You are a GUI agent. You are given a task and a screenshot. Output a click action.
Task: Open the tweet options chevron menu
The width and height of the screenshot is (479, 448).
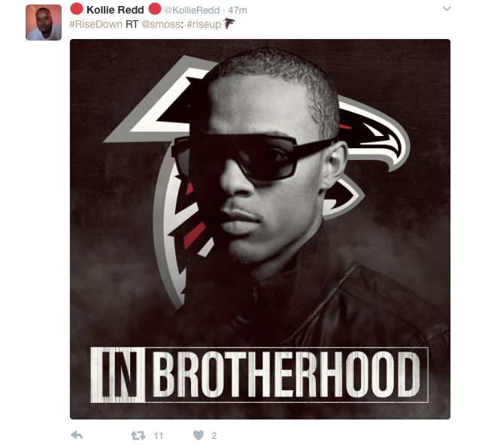click(x=447, y=8)
